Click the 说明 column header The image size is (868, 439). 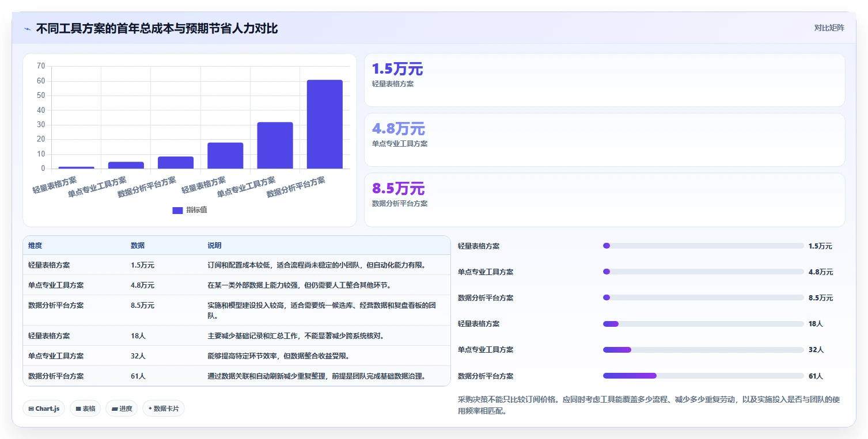click(214, 246)
